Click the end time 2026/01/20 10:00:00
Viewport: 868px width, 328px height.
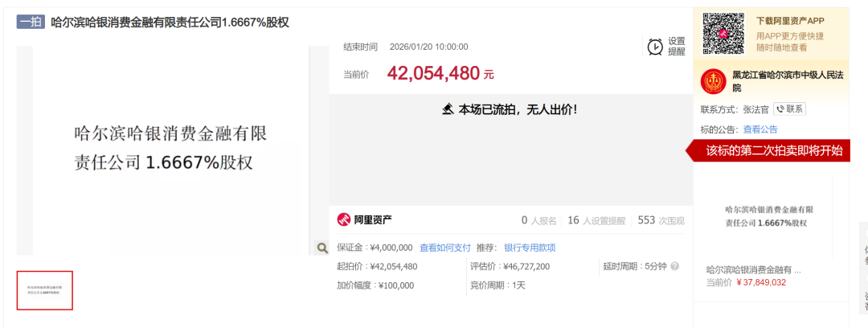tap(429, 47)
